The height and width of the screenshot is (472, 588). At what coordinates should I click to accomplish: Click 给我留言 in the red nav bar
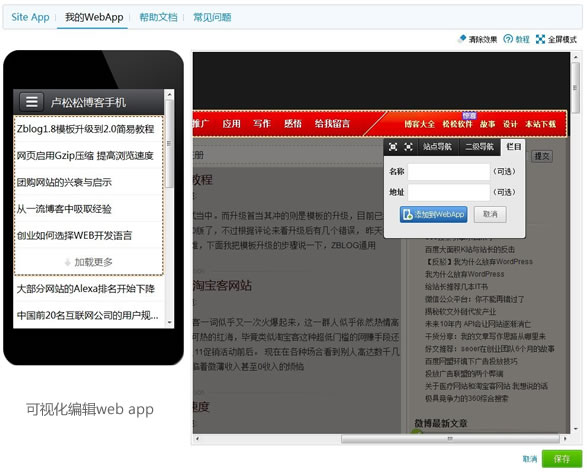click(x=332, y=124)
